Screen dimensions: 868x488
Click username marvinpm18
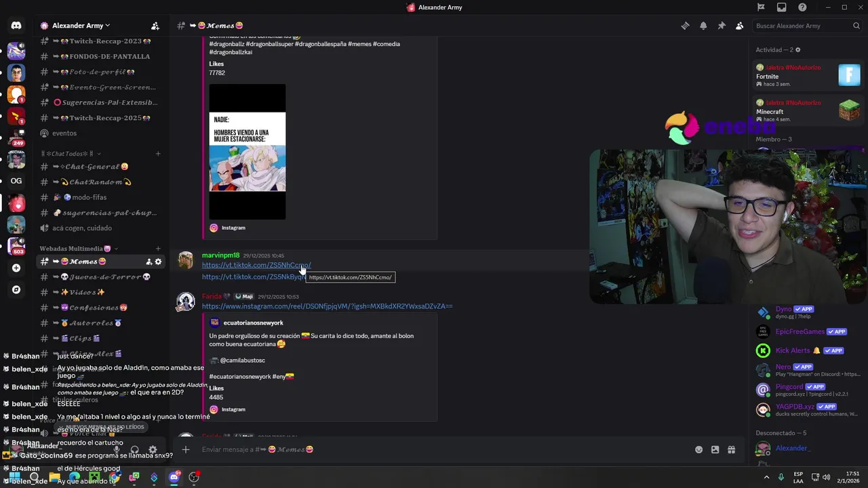[x=220, y=256]
